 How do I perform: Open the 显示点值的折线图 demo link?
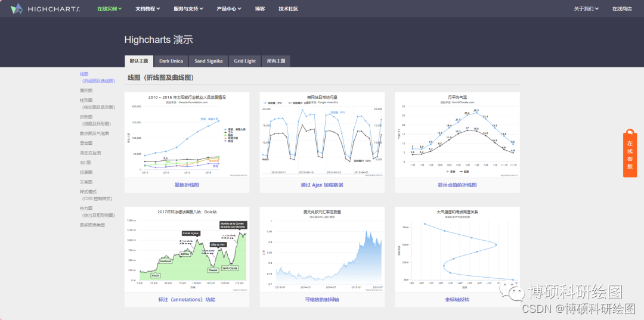(x=457, y=185)
